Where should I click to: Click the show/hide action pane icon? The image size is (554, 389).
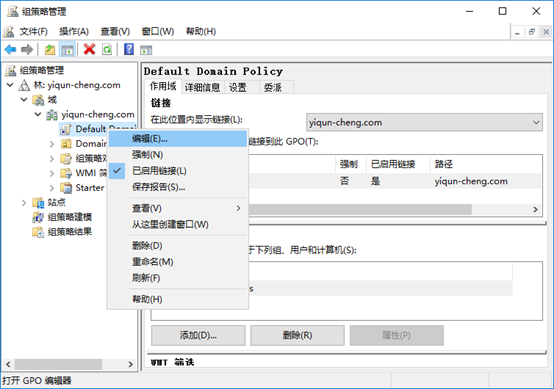146,50
